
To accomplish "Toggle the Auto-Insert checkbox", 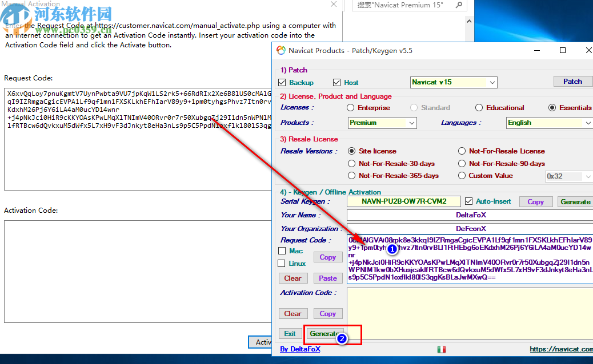I will coord(469,201).
